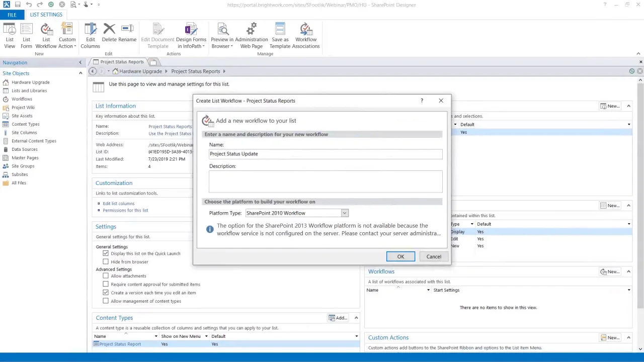644x362 pixels.
Task: Collapse the Navigation pane
Action: coord(80,62)
